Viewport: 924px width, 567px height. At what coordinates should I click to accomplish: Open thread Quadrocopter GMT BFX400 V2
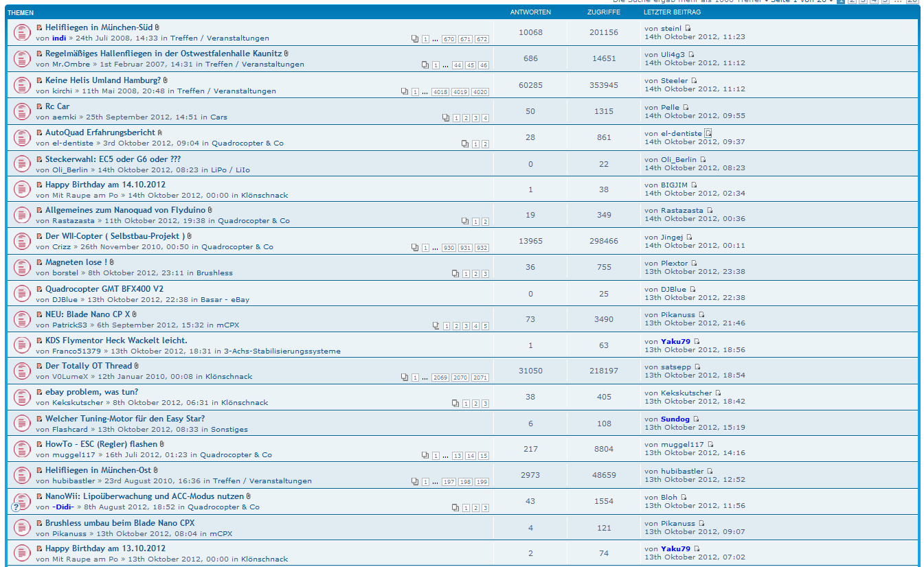point(104,289)
